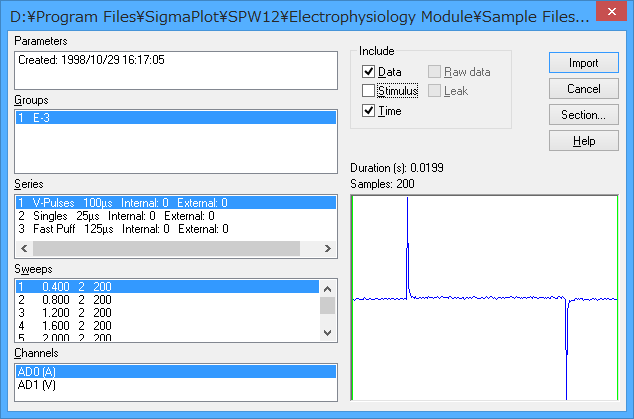Viewport: 634px width, 419px height.
Task: Click Sweeps list scroll down arrow
Action: pyautogui.click(x=328, y=333)
